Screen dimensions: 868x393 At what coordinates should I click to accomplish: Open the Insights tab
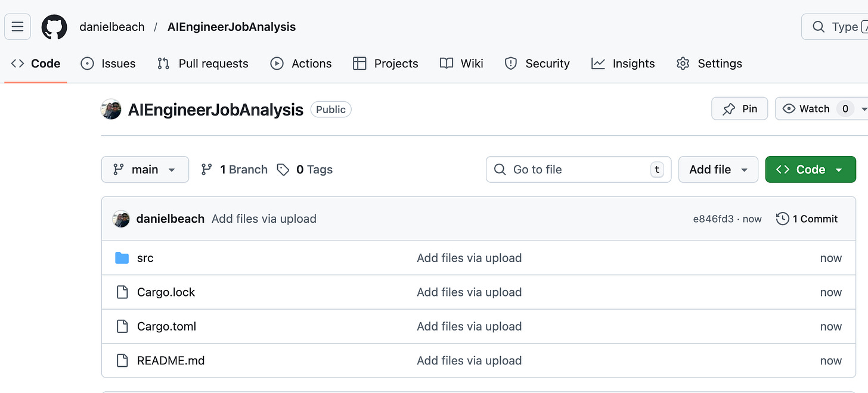click(x=623, y=64)
